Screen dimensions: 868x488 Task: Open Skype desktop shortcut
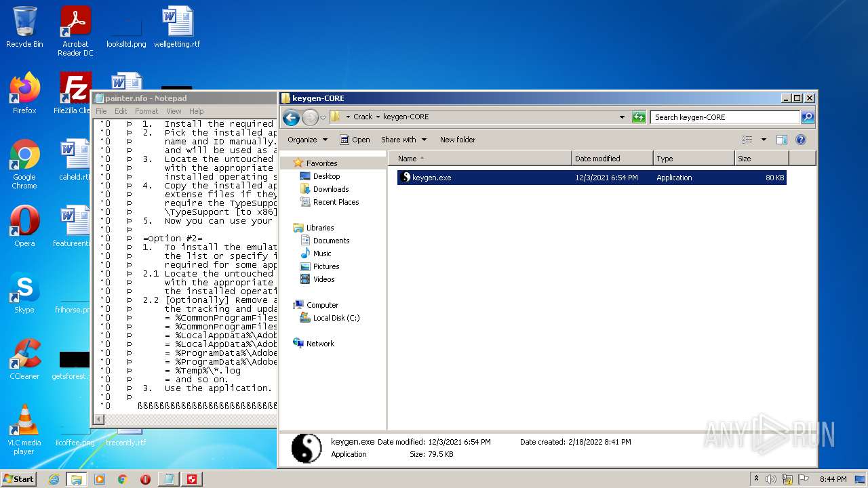click(x=24, y=293)
